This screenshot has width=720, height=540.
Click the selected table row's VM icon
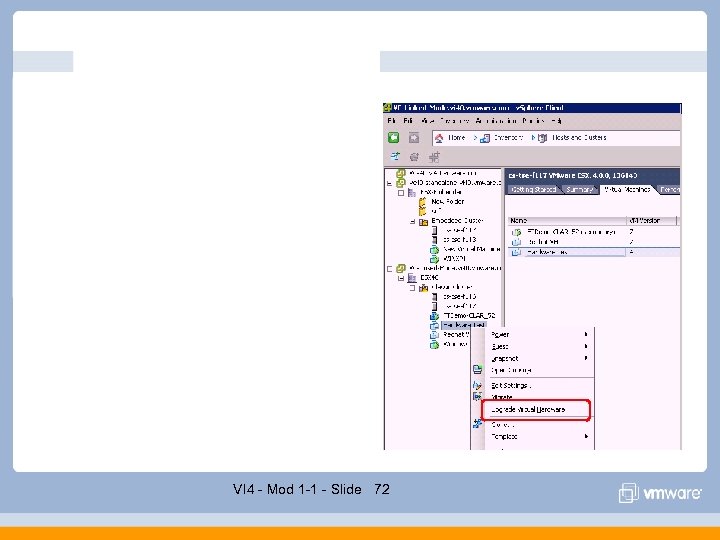(517, 252)
